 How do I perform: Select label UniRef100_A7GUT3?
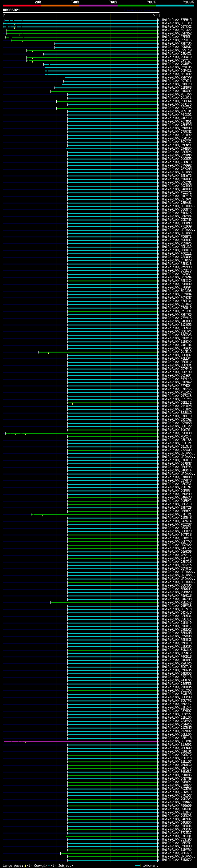176,460
